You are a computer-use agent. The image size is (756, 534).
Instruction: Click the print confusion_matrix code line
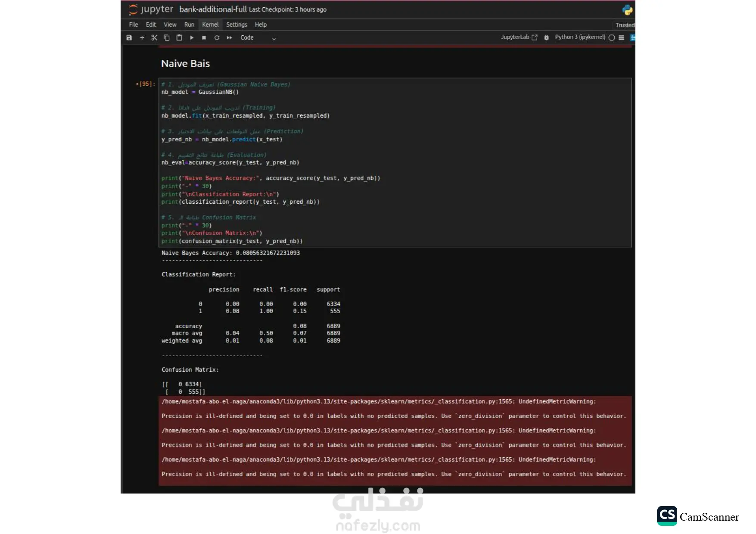pyautogui.click(x=232, y=241)
